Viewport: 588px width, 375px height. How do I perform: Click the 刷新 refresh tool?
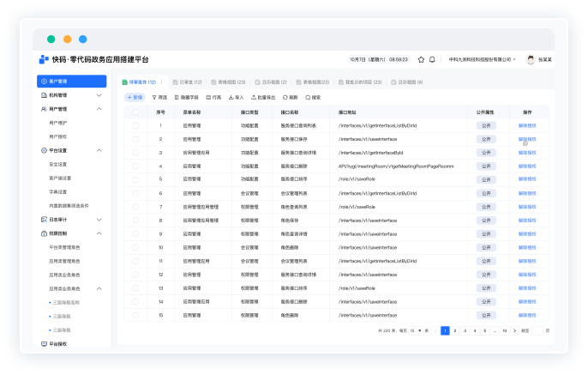290,98
